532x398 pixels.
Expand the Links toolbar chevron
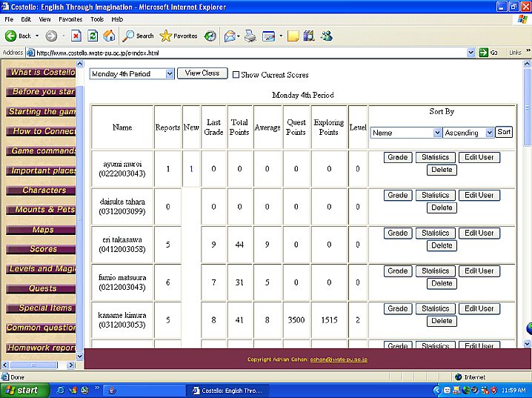pos(528,51)
